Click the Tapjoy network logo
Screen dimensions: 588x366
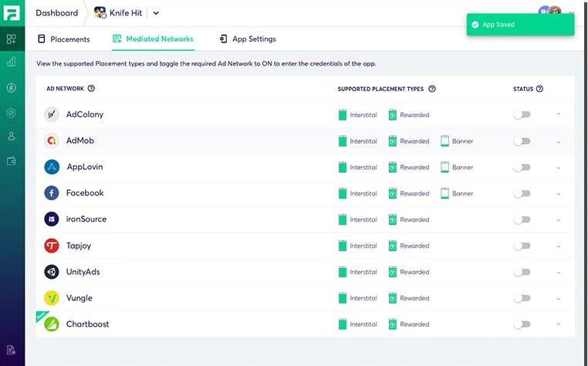[x=52, y=246]
